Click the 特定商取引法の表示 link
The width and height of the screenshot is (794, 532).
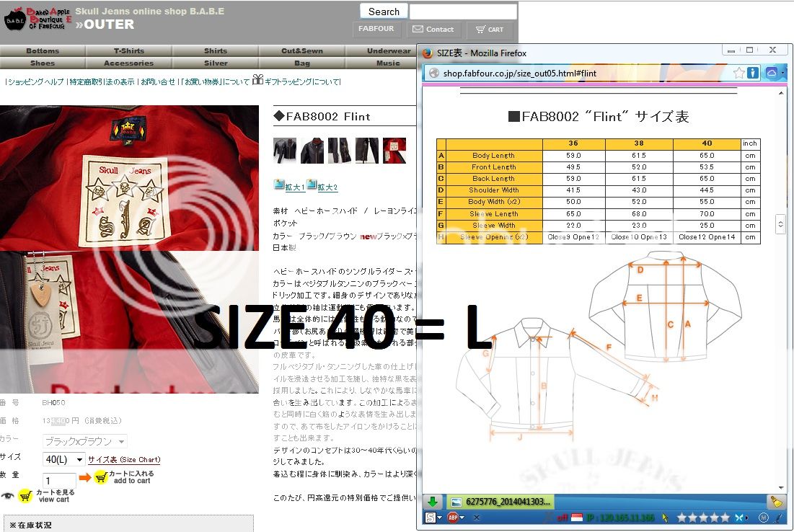(x=102, y=81)
